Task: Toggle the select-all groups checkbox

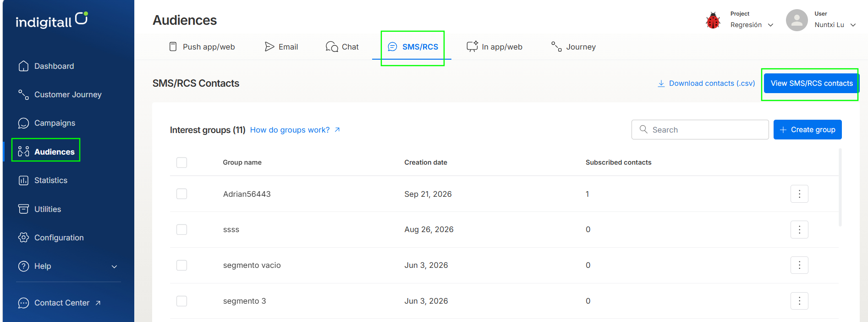Action: pos(181,162)
